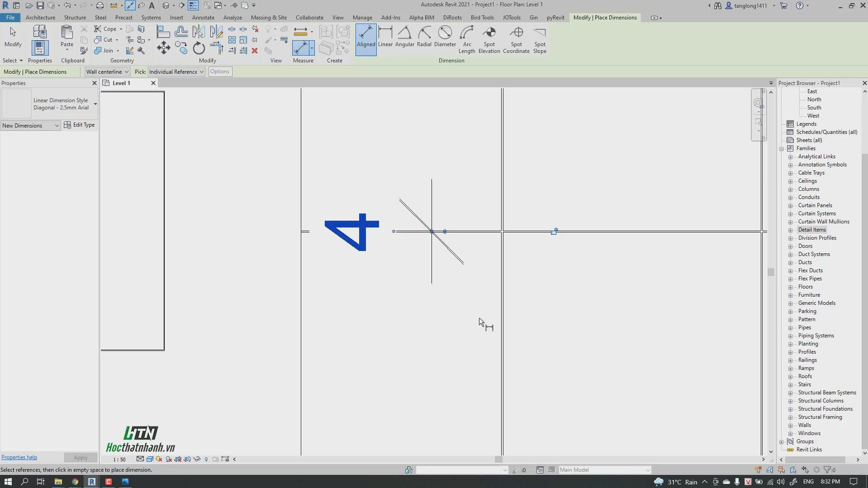This screenshot has height=488, width=868.
Task: Select the Aligned dimension tool
Action: tap(365, 38)
